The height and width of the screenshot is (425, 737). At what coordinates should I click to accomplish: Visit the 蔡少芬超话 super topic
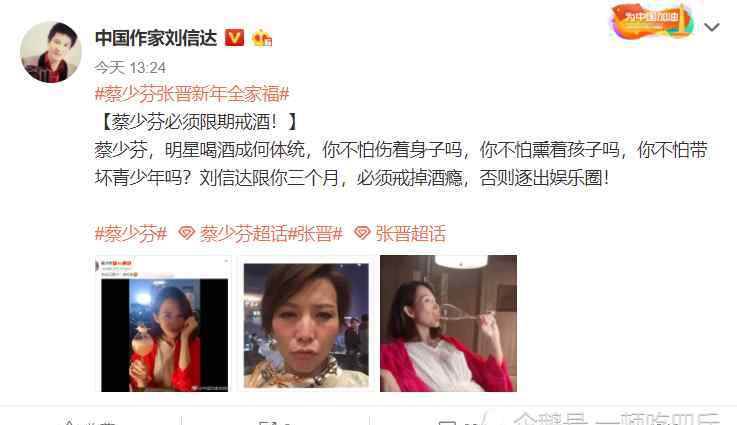click(243, 234)
